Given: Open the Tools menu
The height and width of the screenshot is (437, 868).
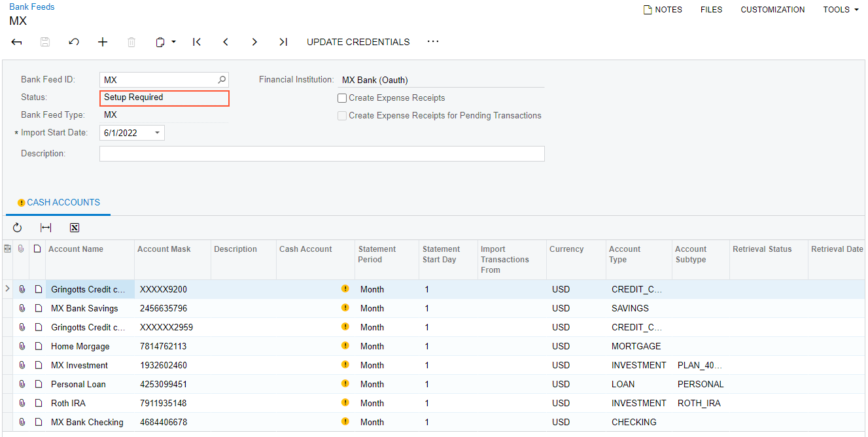Looking at the screenshot, I should 841,10.
